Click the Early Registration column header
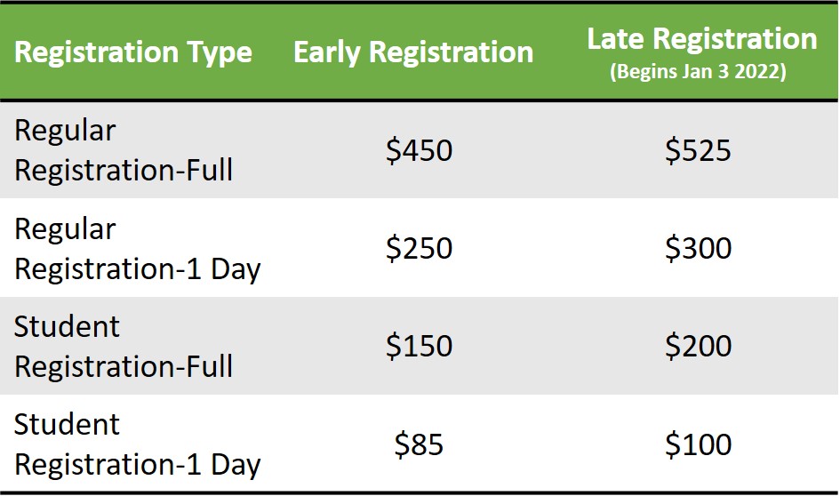This screenshot has width=840, height=504. [x=413, y=52]
